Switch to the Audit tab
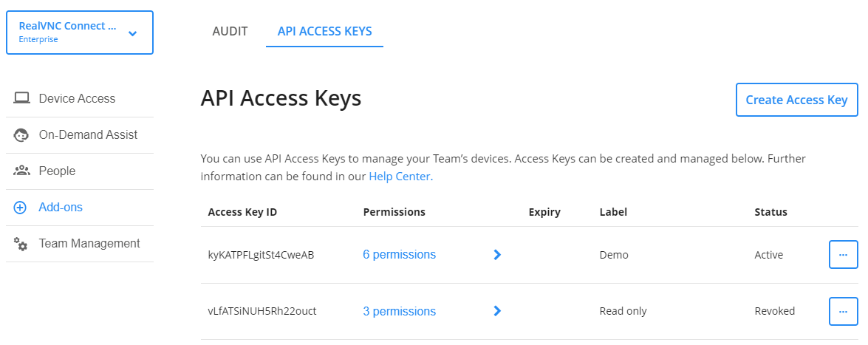868x345 pixels. coord(230,32)
